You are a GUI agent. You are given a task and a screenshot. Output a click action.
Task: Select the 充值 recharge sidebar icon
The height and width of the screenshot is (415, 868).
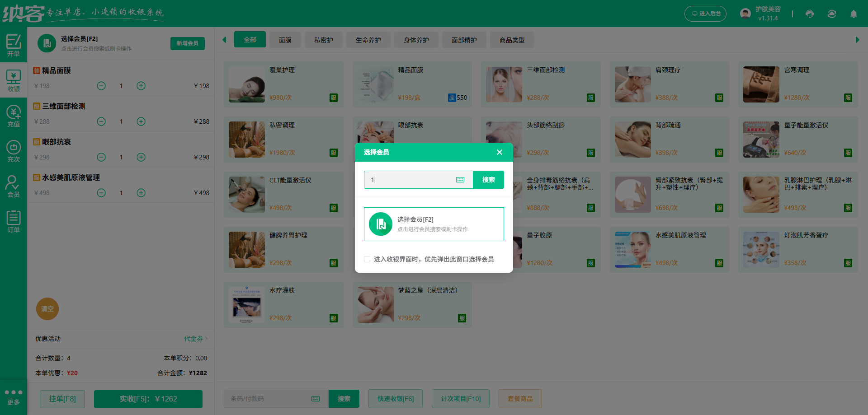(13, 116)
